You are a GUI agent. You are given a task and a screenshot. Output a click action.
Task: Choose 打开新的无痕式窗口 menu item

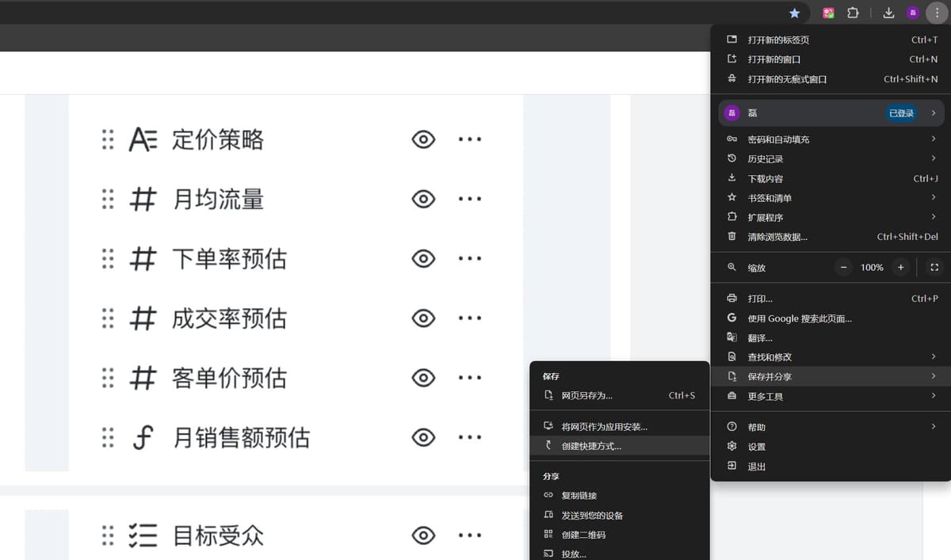787,79
